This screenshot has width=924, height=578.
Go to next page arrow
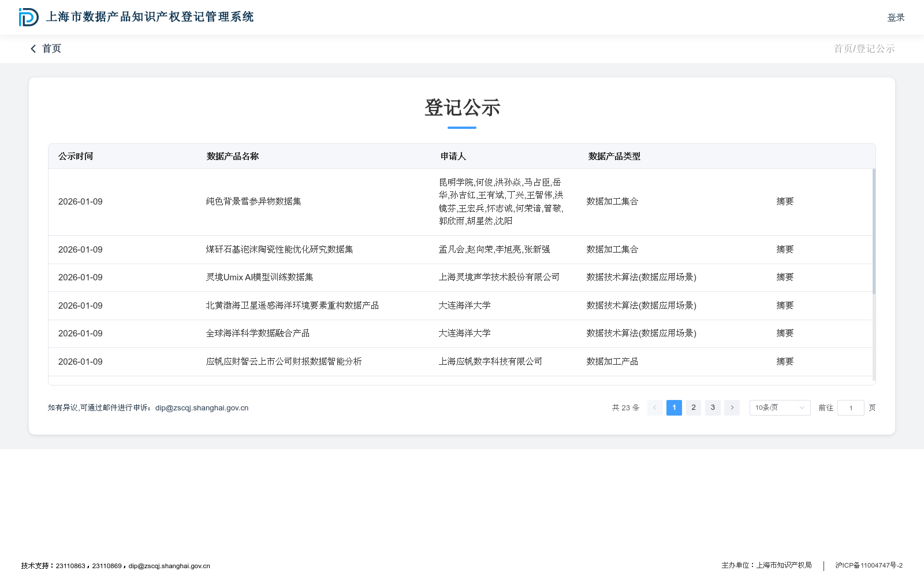pyautogui.click(x=732, y=407)
